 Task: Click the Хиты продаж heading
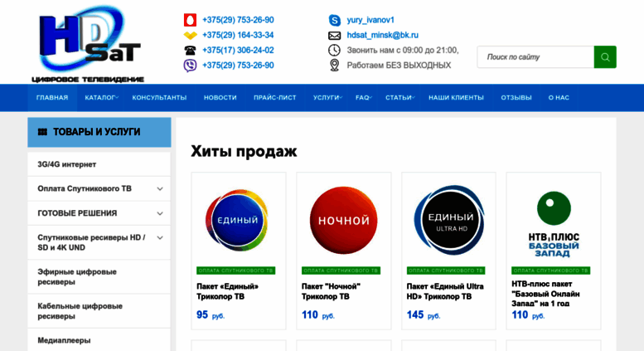(244, 151)
